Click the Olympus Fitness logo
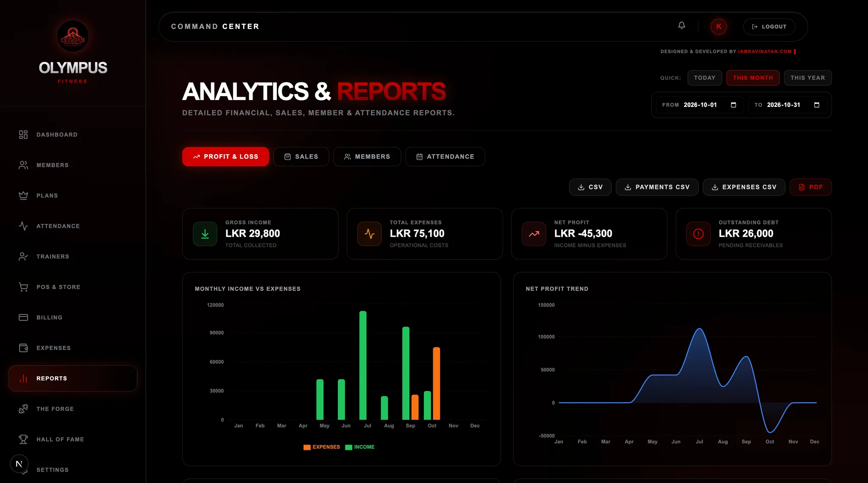The width and height of the screenshot is (868, 483). tap(73, 36)
